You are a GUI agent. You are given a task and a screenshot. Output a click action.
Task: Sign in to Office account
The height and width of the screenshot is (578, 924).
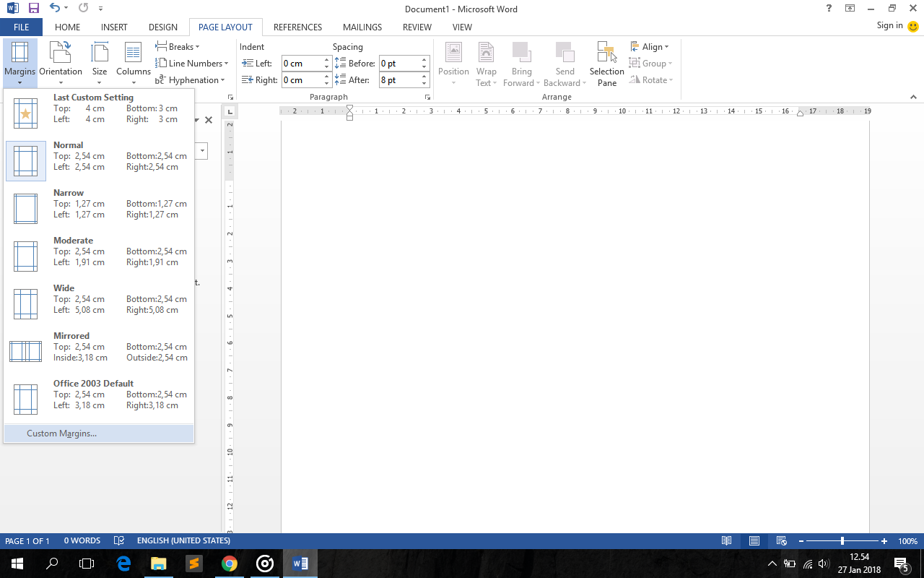point(889,26)
